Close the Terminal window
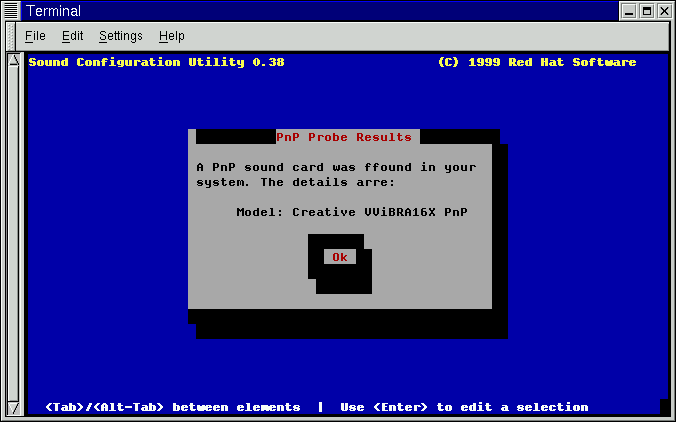This screenshot has height=422, width=676. pos(663,11)
